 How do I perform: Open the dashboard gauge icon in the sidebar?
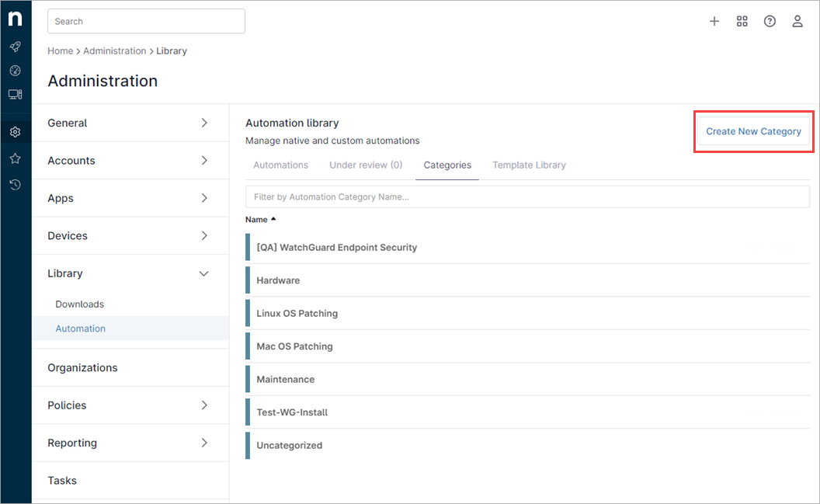(x=16, y=70)
